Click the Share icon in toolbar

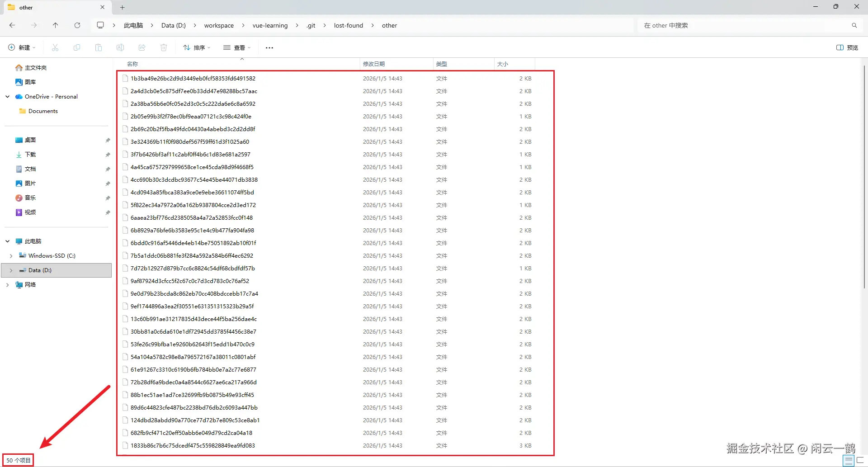point(142,47)
